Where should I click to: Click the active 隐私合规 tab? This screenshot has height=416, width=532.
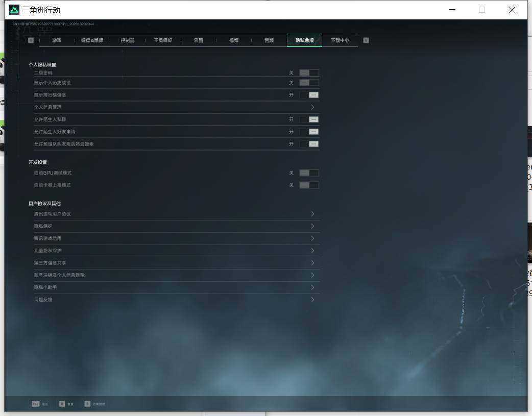pyautogui.click(x=304, y=40)
